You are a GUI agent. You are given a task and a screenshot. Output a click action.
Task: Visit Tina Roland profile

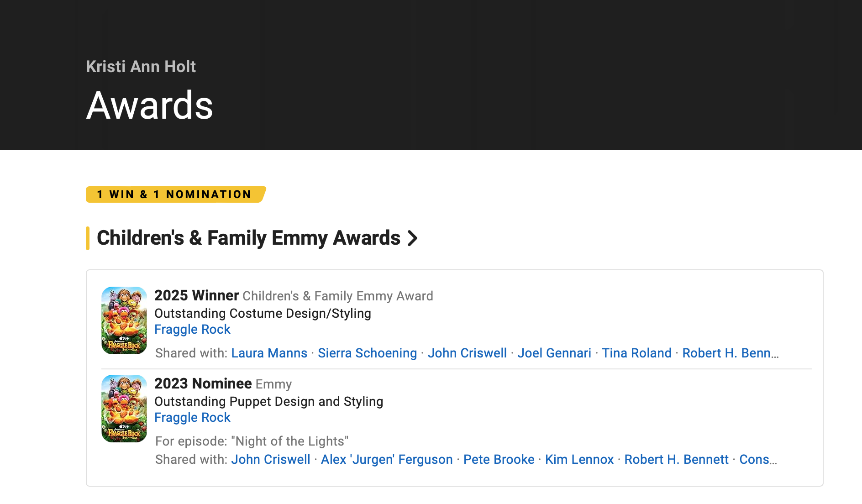click(x=636, y=353)
